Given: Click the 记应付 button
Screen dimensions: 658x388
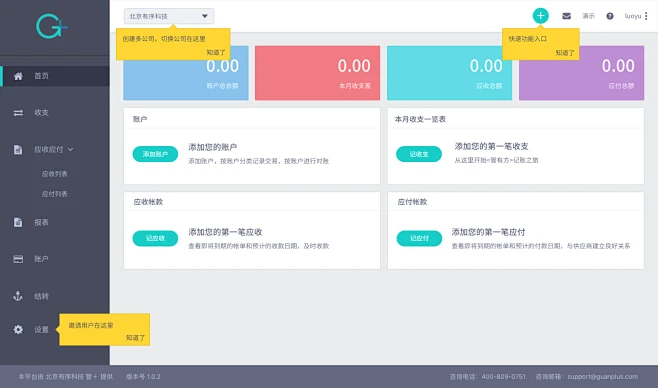Looking at the screenshot, I should click(419, 238).
